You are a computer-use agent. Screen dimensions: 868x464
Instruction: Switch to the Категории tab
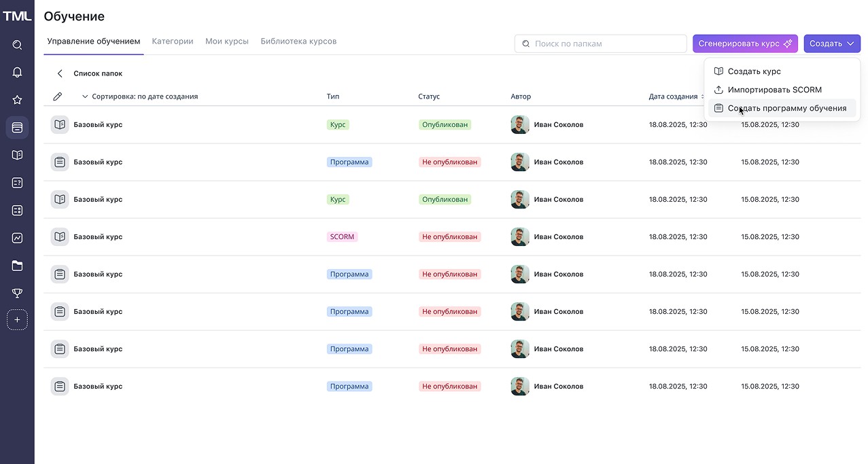[x=173, y=41]
